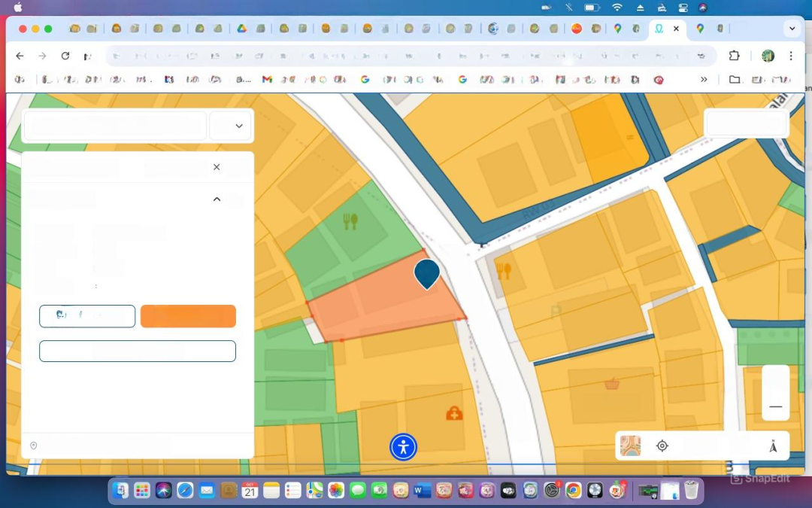Click the solid orange panel button
The height and width of the screenshot is (508, 812).
[188, 316]
